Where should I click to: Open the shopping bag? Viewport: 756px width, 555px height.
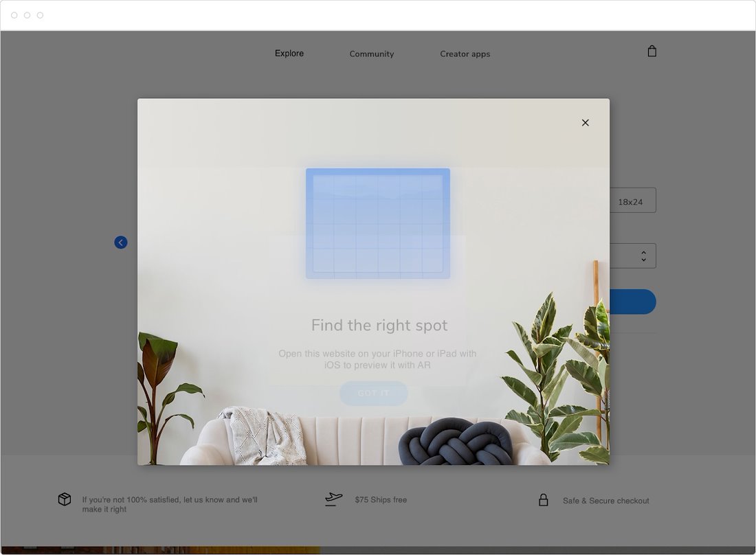pos(652,52)
